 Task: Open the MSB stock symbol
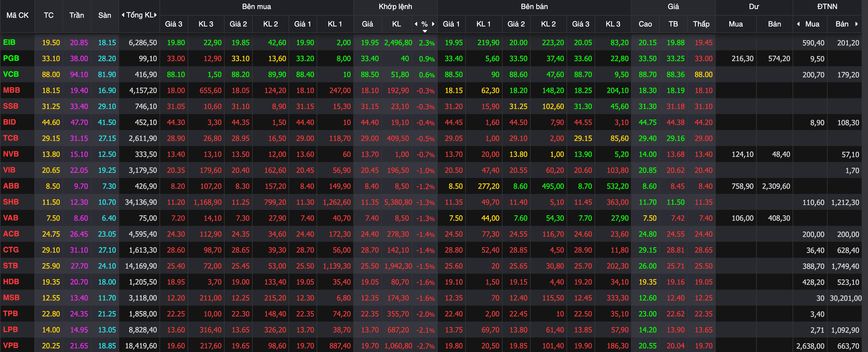(x=11, y=297)
